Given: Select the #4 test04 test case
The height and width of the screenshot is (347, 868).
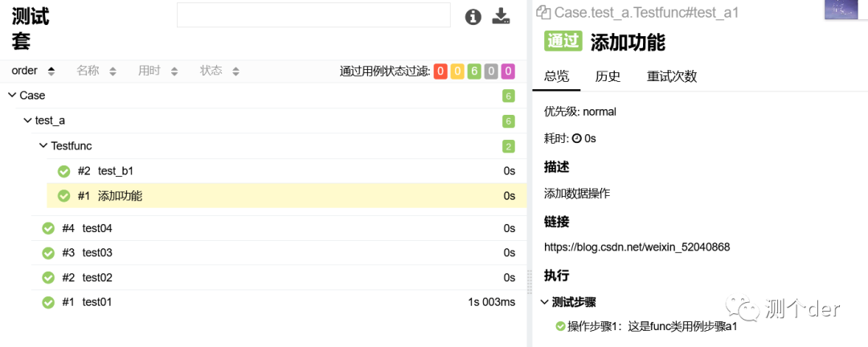Looking at the screenshot, I should click(279, 228).
